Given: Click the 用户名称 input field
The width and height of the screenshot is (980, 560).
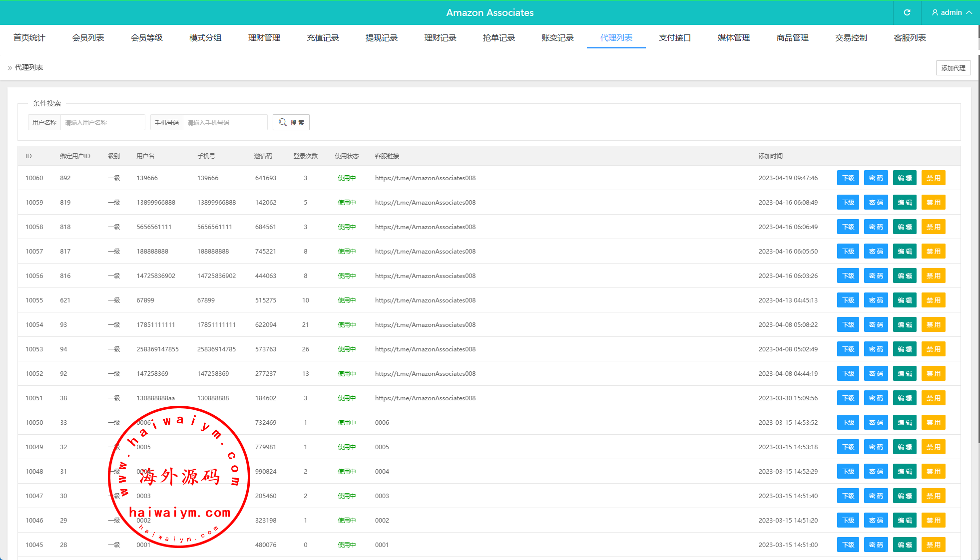Looking at the screenshot, I should (x=102, y=122).
